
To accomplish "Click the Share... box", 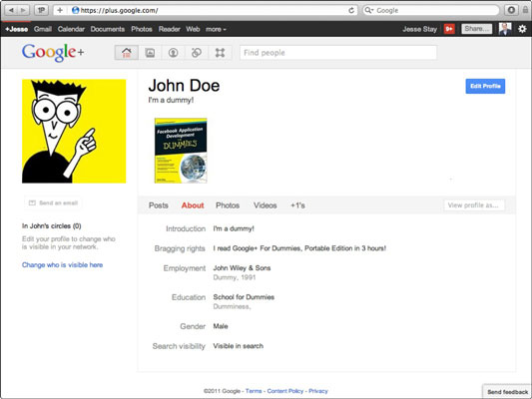I will click(477, 29).
